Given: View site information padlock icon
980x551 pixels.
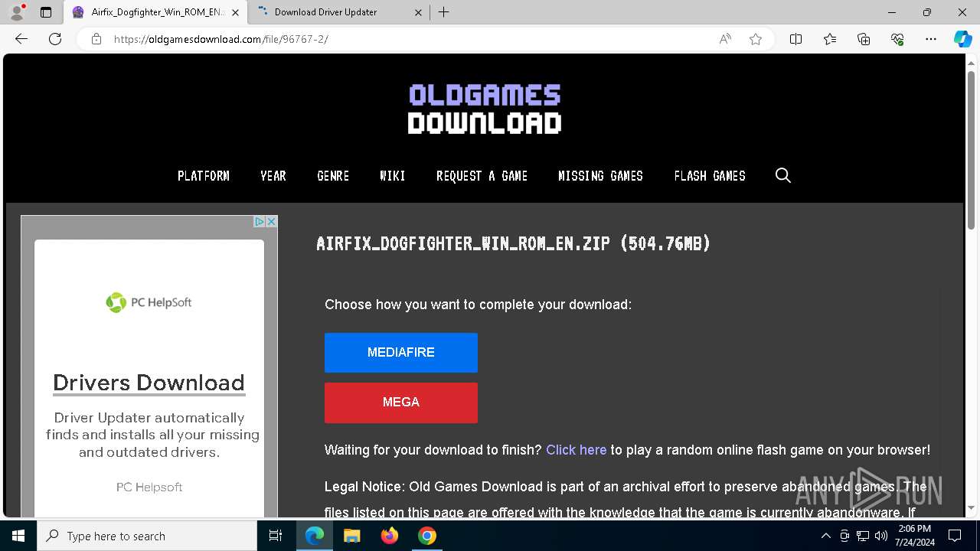Looking at the screenshot, I should click(x=96, y=39).
